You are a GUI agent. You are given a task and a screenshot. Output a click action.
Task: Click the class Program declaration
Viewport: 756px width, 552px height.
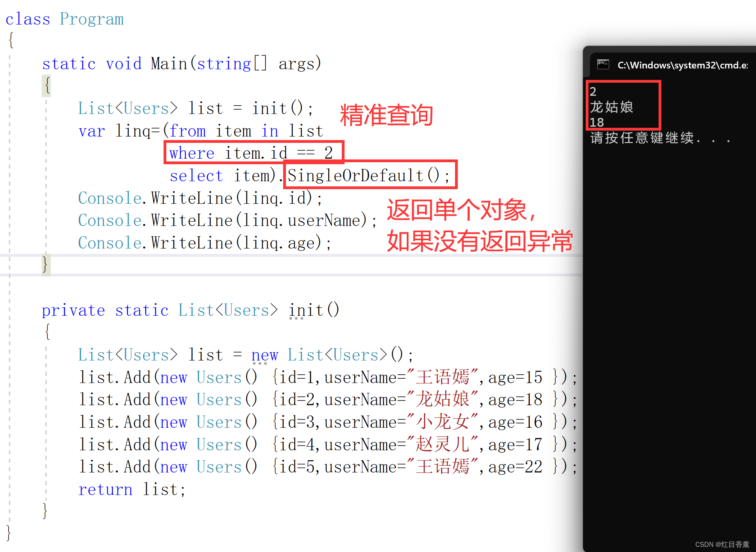pyautogui.click(x=65, y=19)
